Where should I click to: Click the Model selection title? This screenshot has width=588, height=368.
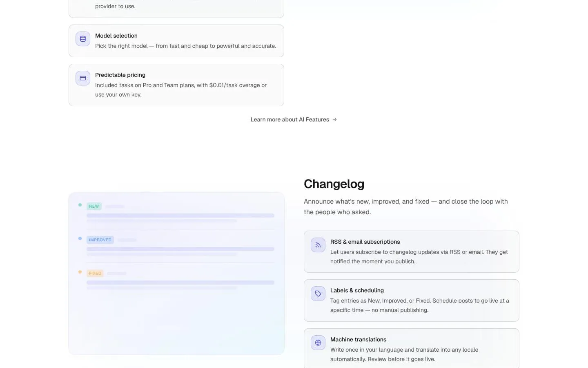coord(116,36)
